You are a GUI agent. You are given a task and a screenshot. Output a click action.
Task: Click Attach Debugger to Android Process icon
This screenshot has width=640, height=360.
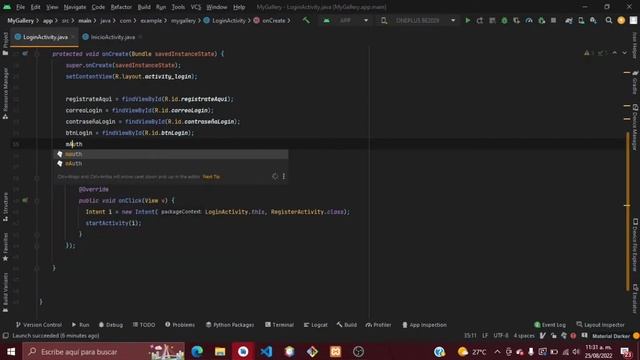click(x=542, y=20)
